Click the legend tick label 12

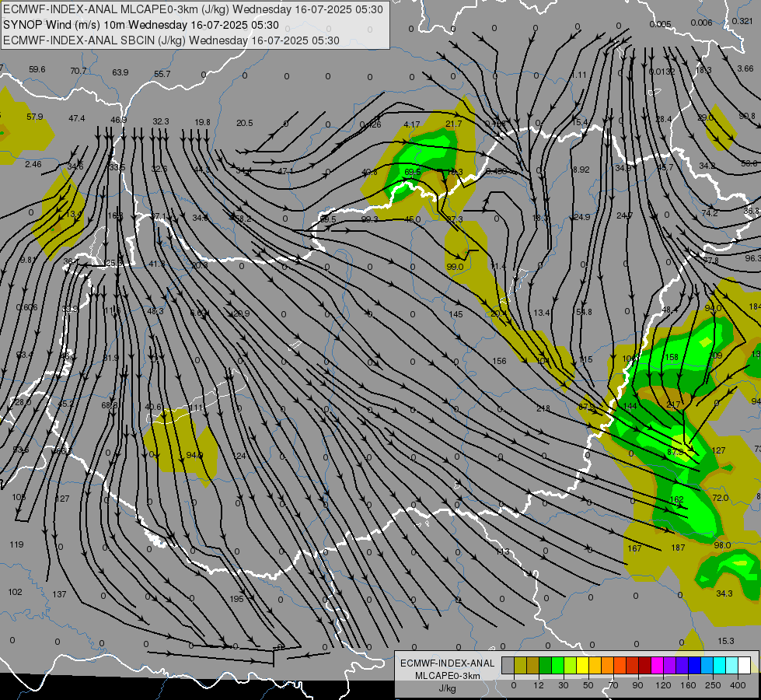point(539,685)
